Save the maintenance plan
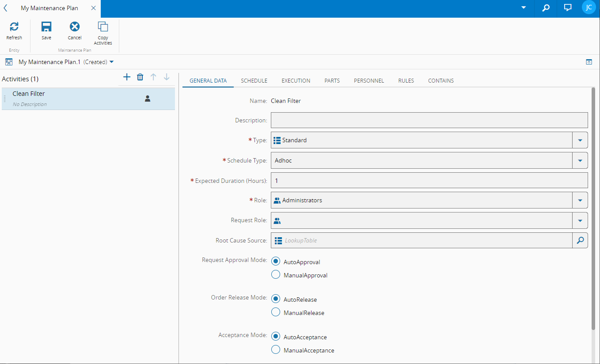The image size is (600, 364). pyautogui.click(x=46, y=27)
